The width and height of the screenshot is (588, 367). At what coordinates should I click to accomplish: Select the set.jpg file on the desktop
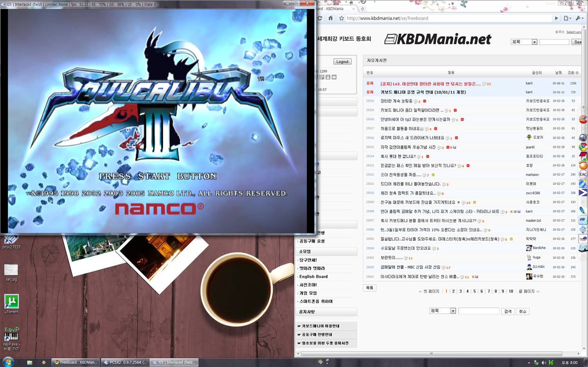click(11, 273)
